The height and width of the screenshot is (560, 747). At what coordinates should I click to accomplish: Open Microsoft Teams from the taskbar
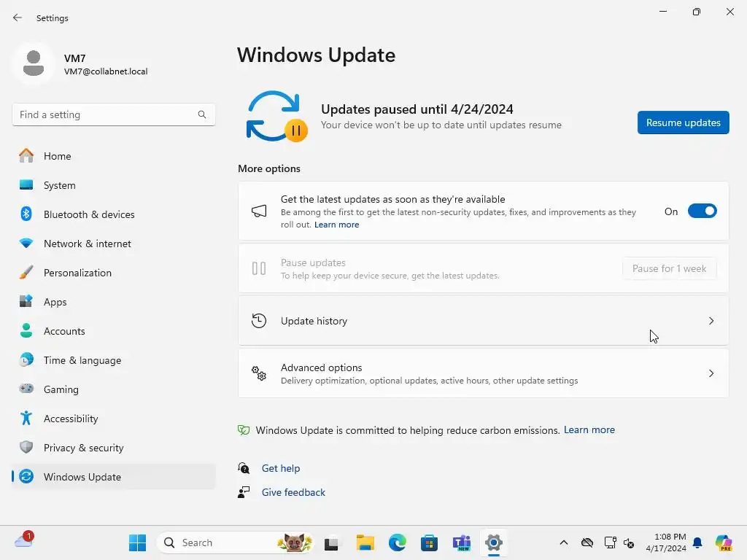coord(462,542)
